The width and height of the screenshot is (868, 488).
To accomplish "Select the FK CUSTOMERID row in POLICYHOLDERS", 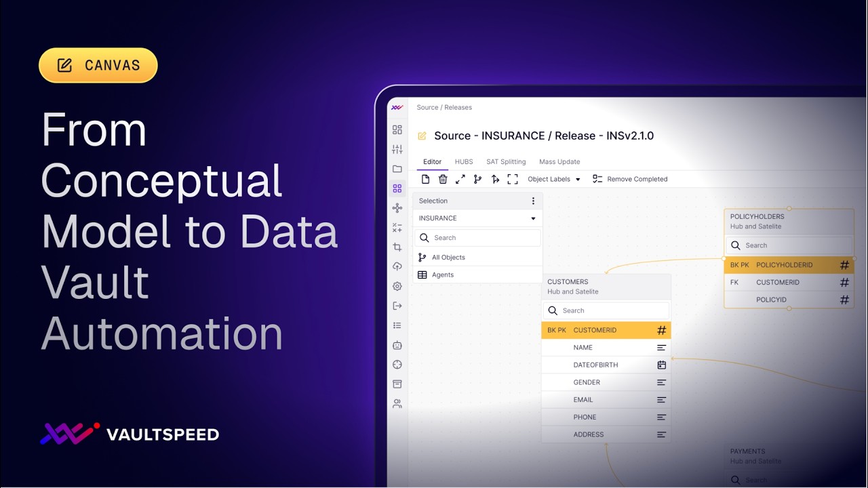I will pyautogui.click(x=789, y=282).
